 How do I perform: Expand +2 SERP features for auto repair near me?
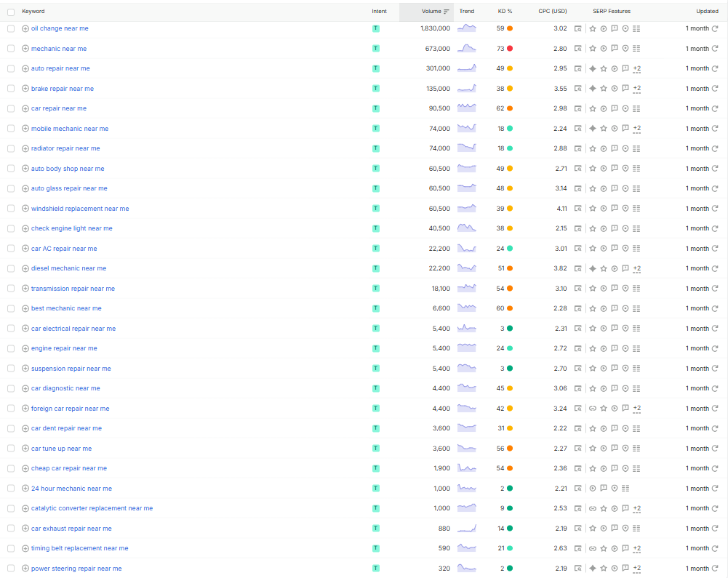point(637,69)
